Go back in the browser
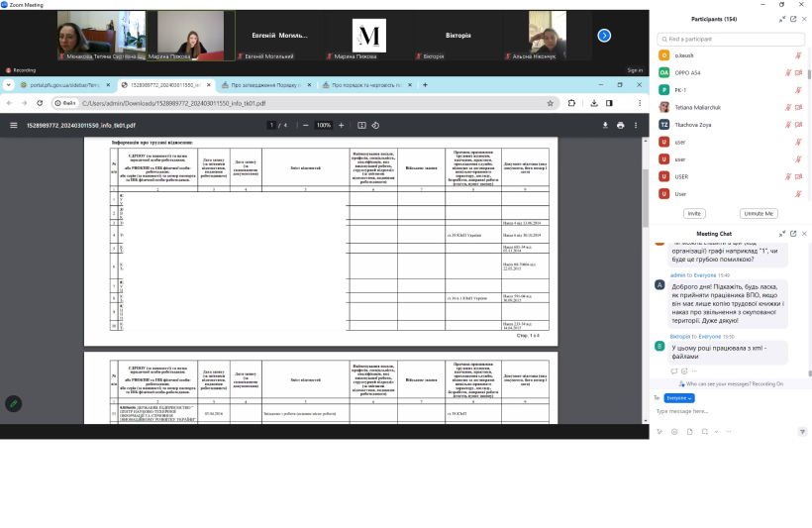 coord(9,103)
